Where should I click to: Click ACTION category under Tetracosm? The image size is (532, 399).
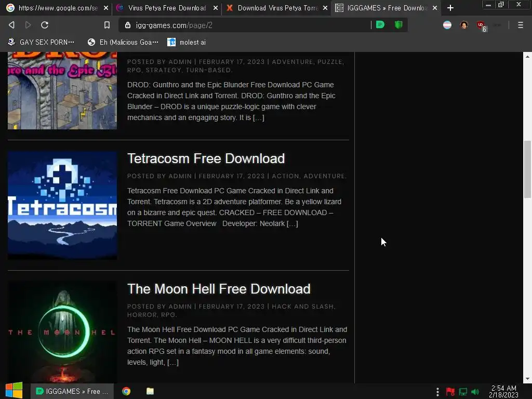[285, 176]
